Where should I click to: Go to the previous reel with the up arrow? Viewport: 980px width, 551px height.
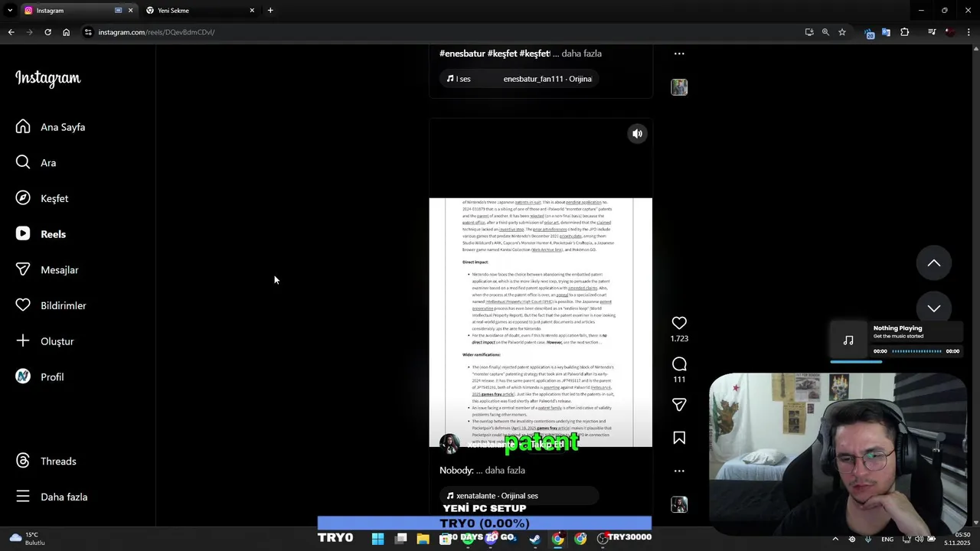934,263
